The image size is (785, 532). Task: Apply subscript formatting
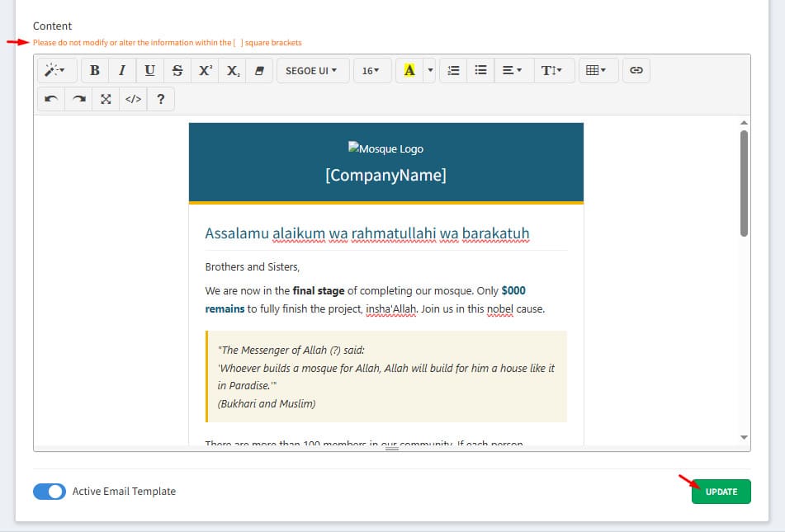232,71
